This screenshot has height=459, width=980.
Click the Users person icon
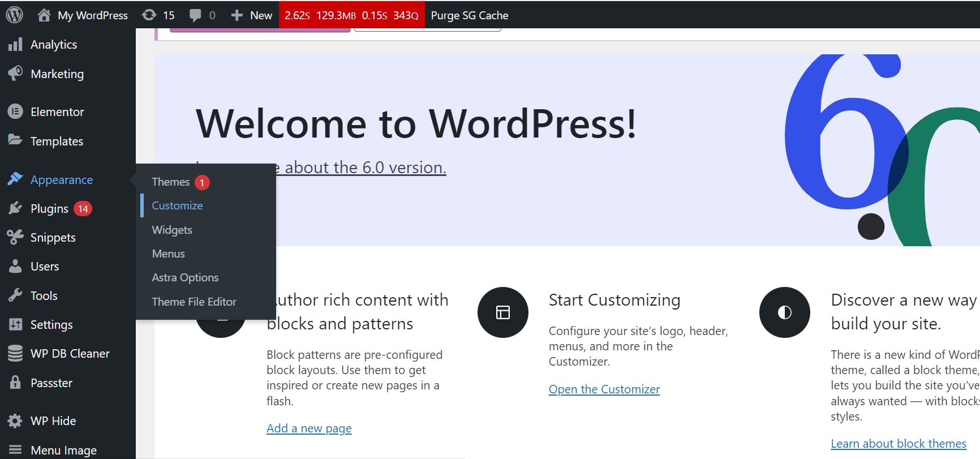(15, 266)
